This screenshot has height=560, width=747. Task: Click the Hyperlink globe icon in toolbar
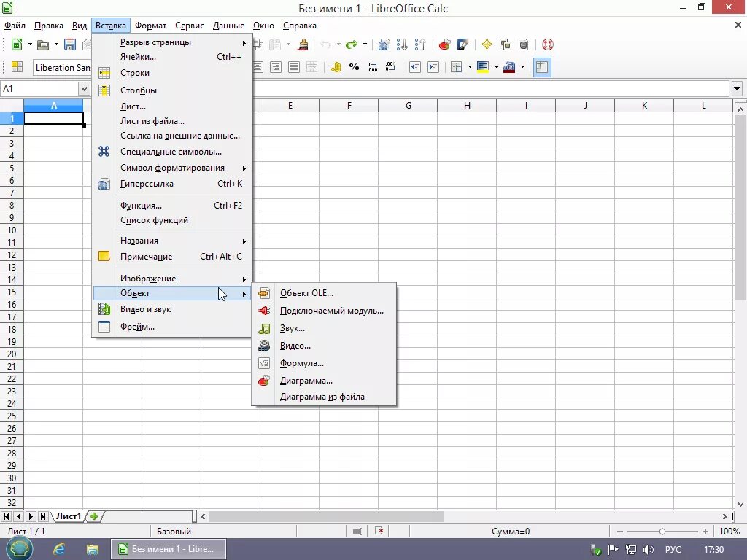coord(384,44)
